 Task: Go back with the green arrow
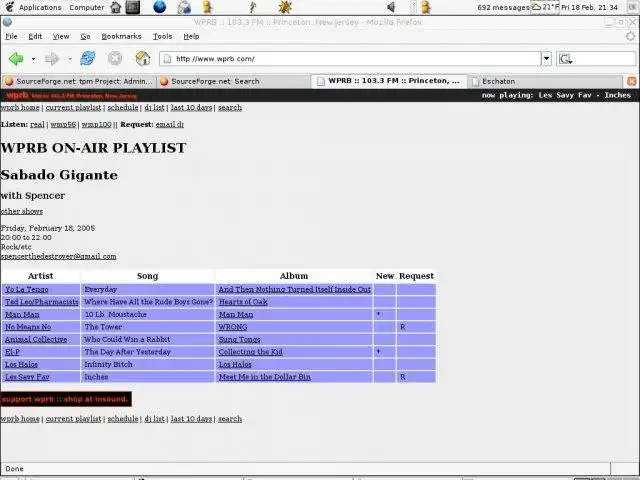(16, 59)
